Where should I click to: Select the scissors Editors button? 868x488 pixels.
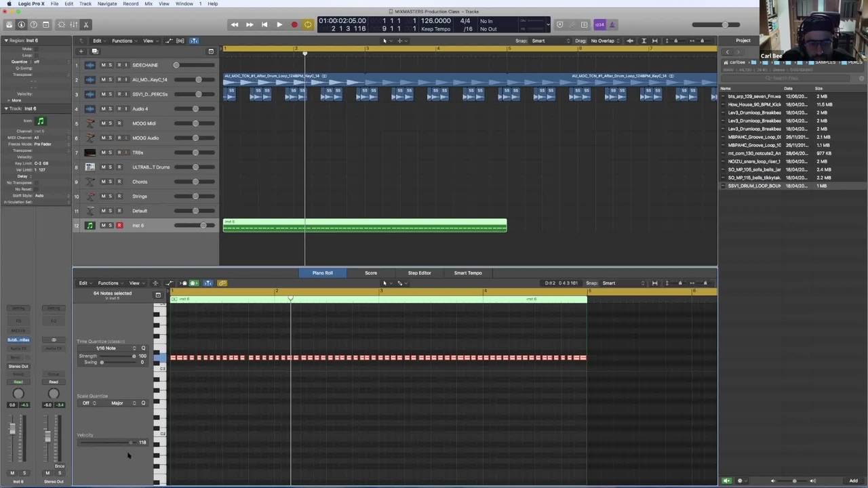tap(86, 25)
